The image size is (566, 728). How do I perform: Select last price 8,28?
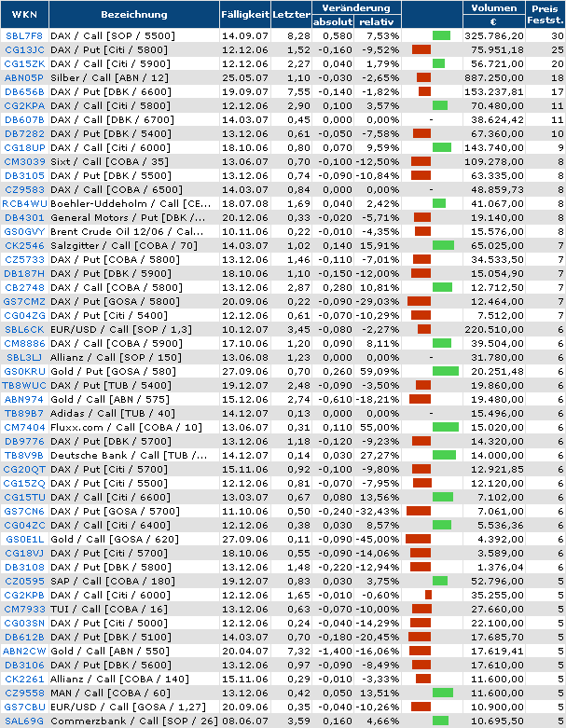point(298,35)
